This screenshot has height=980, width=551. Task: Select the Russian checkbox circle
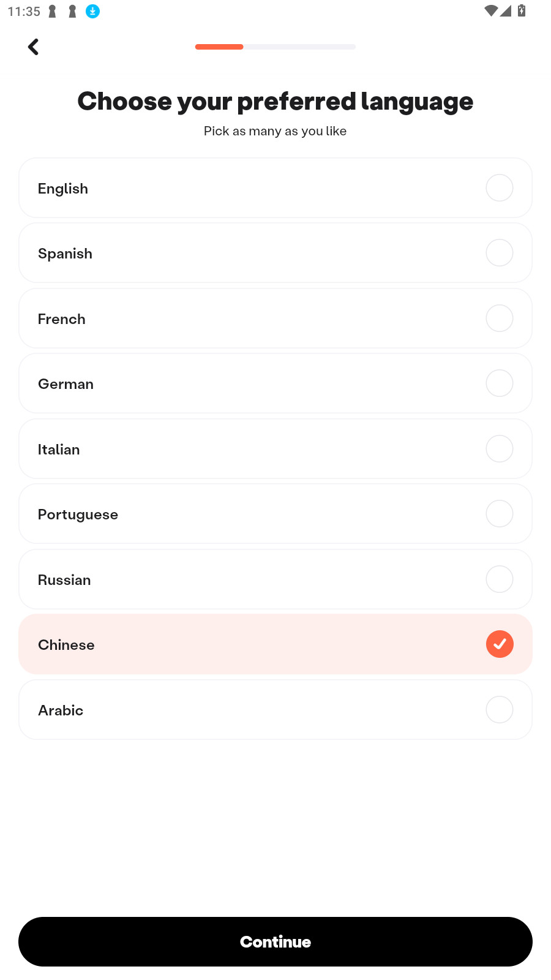[500, 579]
